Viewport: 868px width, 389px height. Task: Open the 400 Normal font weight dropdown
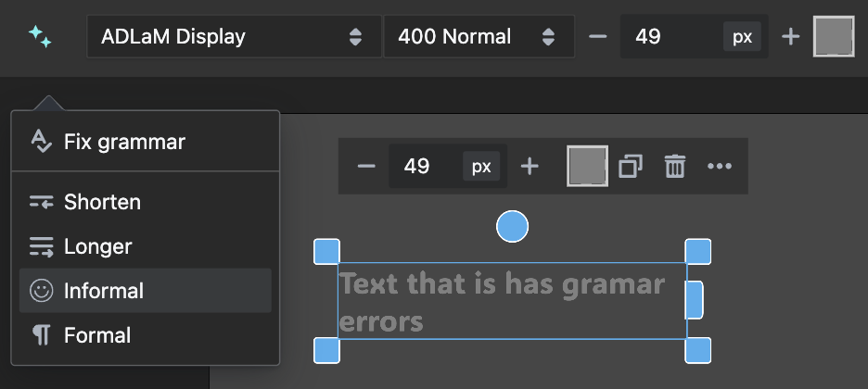click(x=479, y=36)
